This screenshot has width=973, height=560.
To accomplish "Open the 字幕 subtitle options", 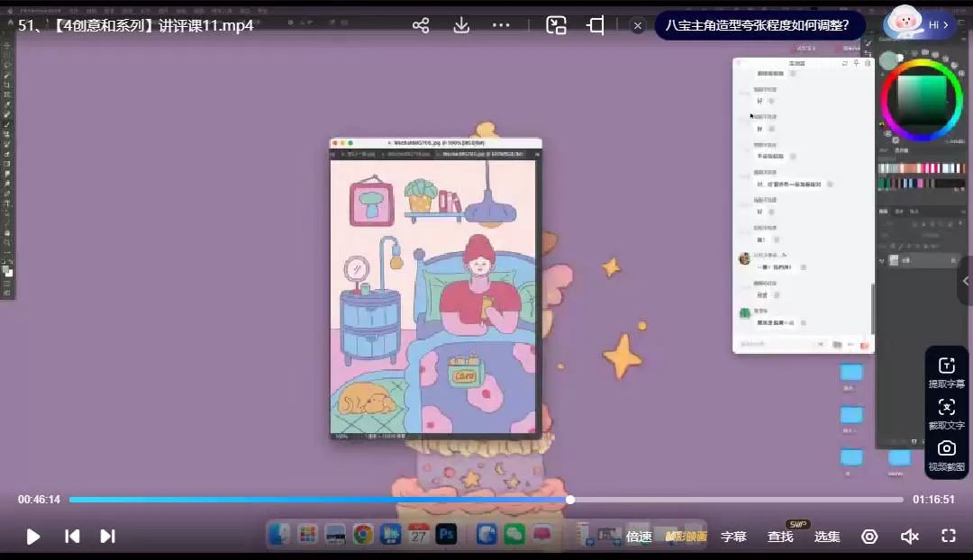I will [733, 537].
